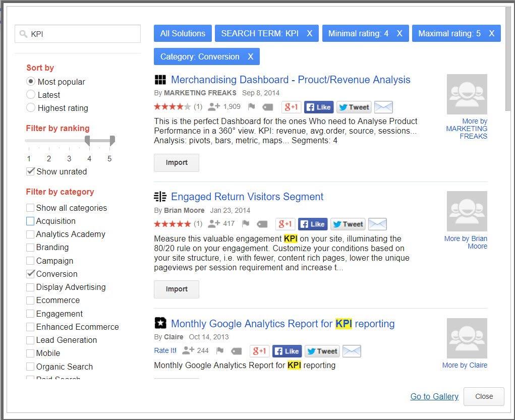This screenshot has width=515, height=420.
Task: Check the Engagement category
Action: [30, 314]
